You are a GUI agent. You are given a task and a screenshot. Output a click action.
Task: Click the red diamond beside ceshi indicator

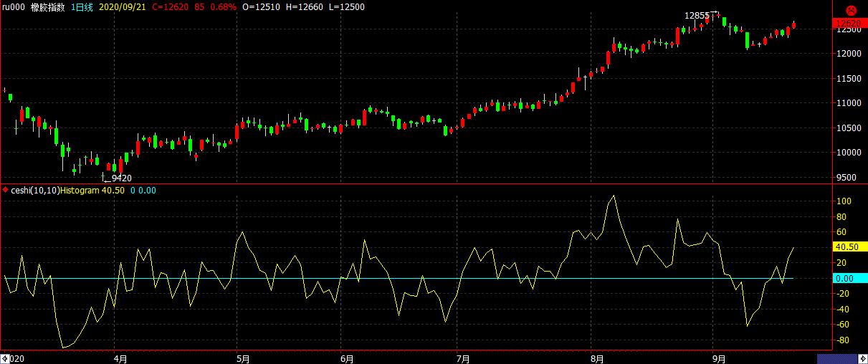(x=6, y=191)
